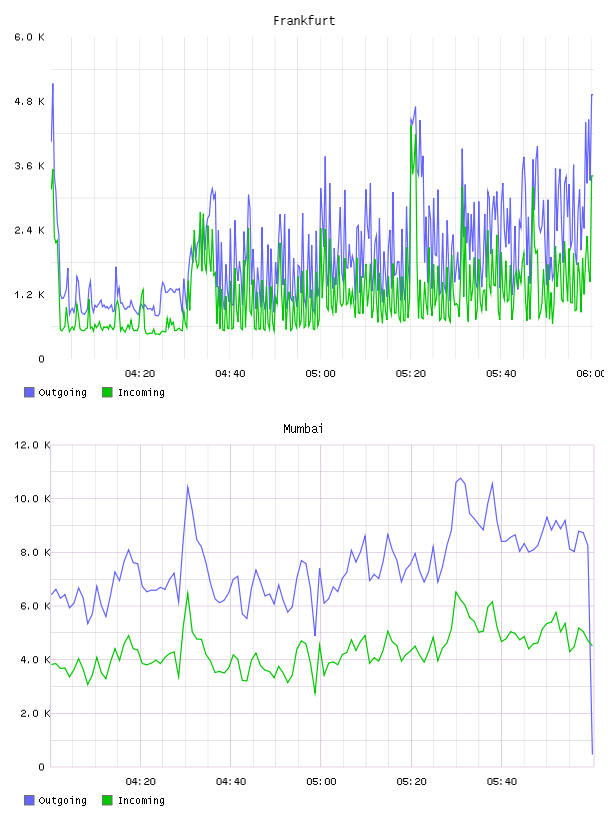This screenshot has width=608, height=816.
Task: Click the 6.0 K axis label in Frankfurt chart
Action: coord(30,37)
